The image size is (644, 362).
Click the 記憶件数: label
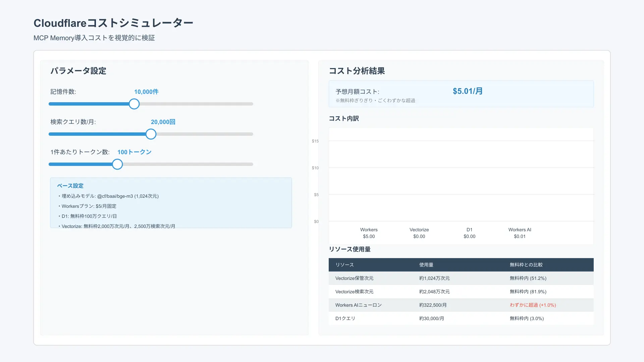(63, 92)
